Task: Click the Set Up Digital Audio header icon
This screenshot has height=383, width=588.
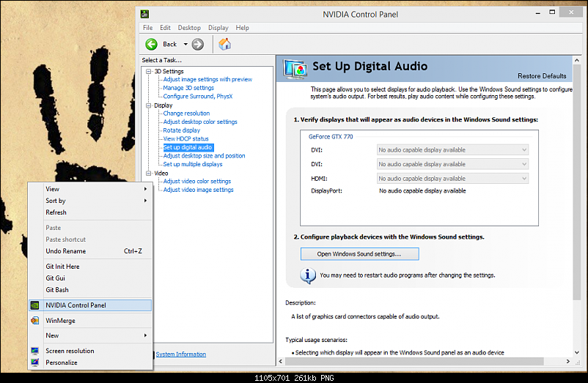Action: tap(295, 70)
